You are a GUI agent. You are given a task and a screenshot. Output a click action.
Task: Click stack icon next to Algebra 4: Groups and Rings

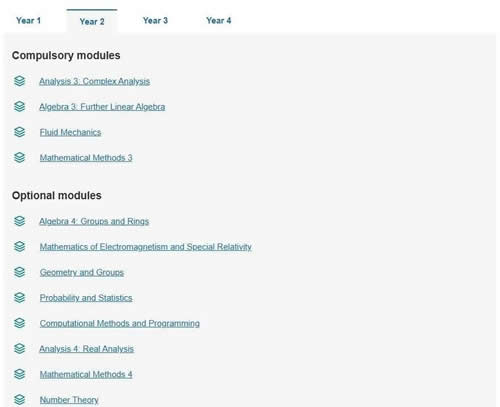pyautogui.click(x=20, y=221)
